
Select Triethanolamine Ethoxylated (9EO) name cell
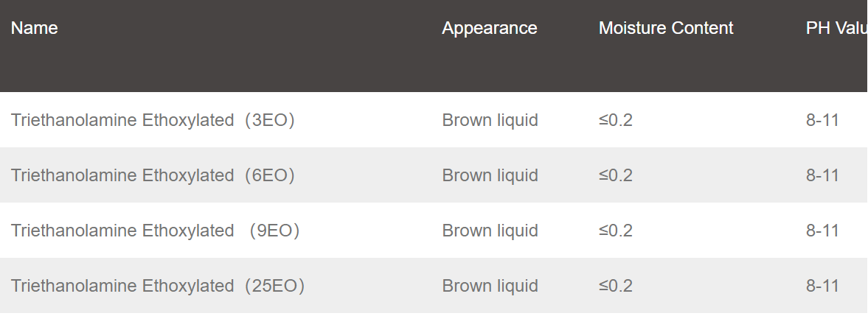pyautogui.click(x=156, y=231)
